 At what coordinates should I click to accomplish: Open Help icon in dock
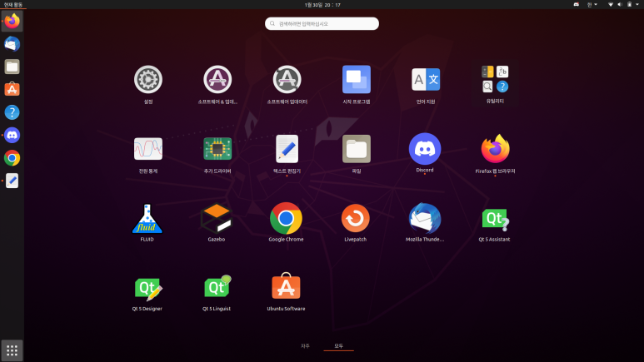click(12, 112)
